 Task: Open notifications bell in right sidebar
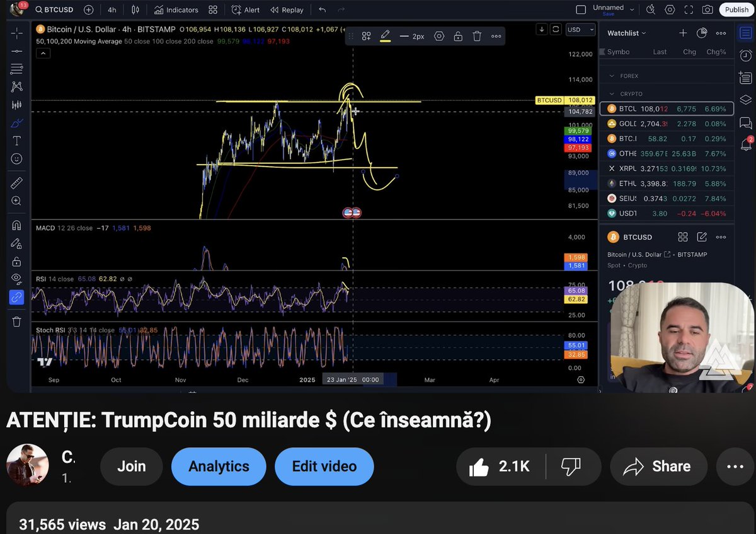pos(746,144)
